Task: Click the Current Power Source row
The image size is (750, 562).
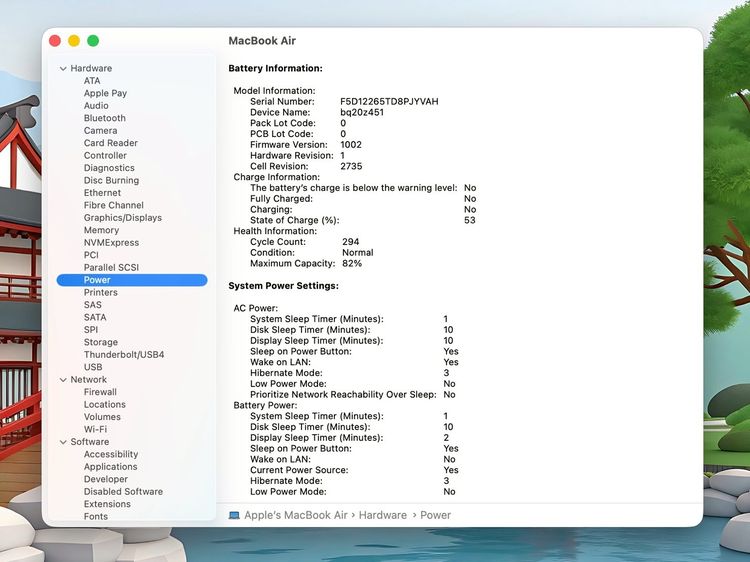Action: point(354,470)
